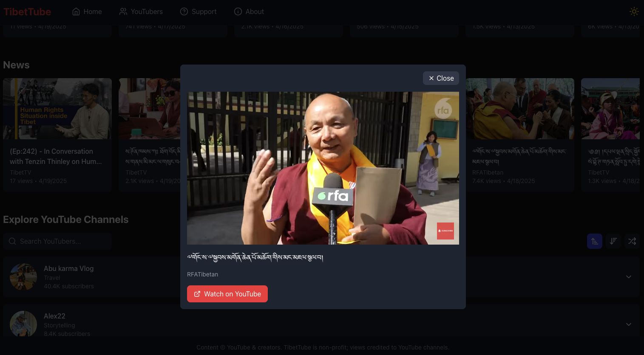The height and width of the screenshot is (355, 644).
Task: Toggle the sun light-mode theme icon
Action: coord(634,11)
